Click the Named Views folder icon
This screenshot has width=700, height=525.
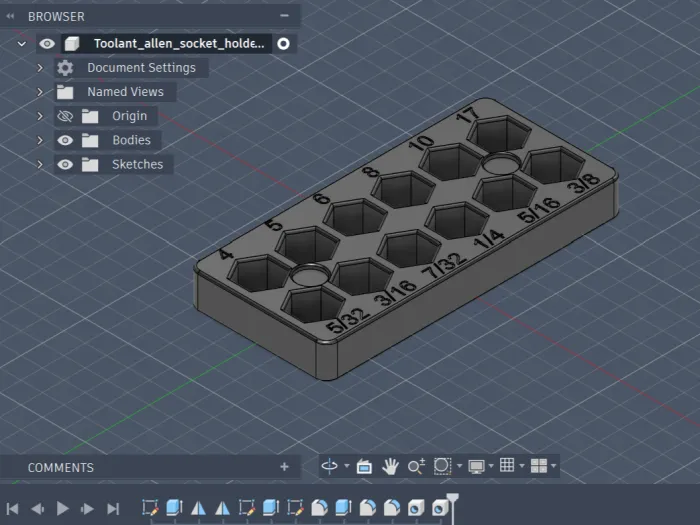click(x=65, y=92)
